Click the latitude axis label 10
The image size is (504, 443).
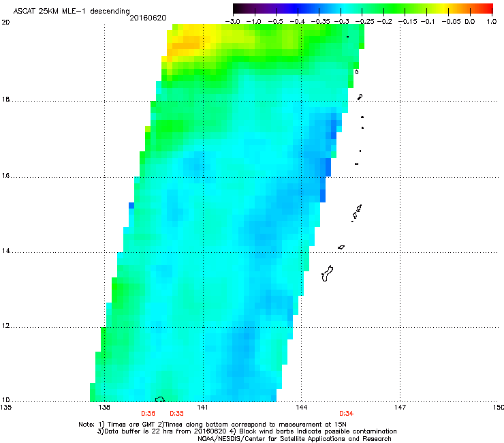click(x=5, y=400)
